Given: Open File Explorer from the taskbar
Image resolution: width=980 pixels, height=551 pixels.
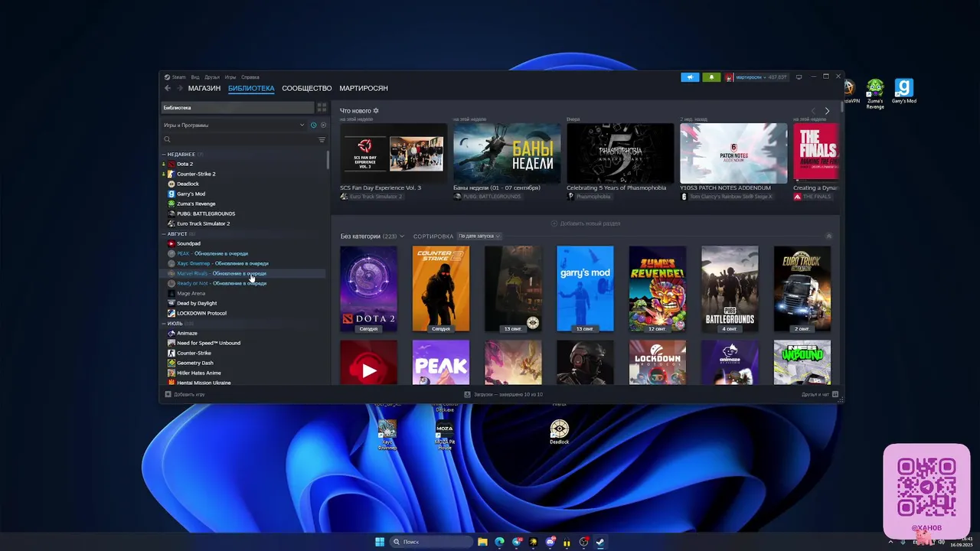Looking at the screenshot, I should click(482, 542).
